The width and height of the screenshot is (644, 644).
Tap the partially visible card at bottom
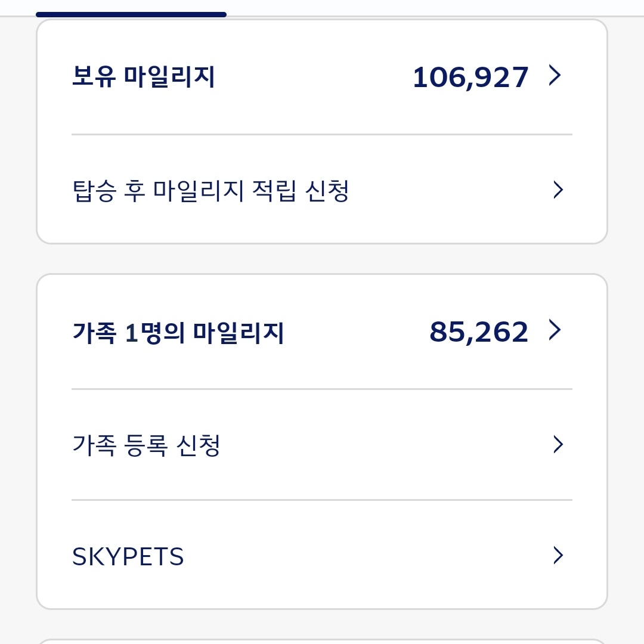[x=322, y=641]
